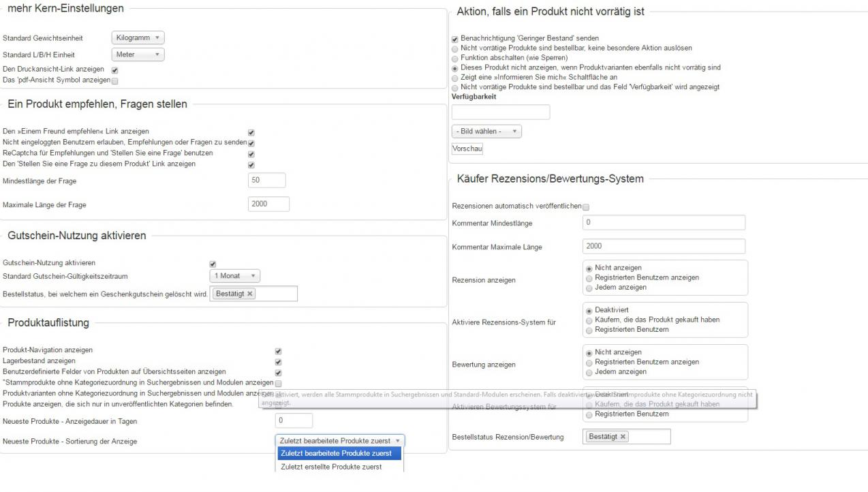This screenshot has width=868, height=492.
Task: Enable Rezensionen automatisch veröffentlichen checkbox
Action: tap(586, 207)
